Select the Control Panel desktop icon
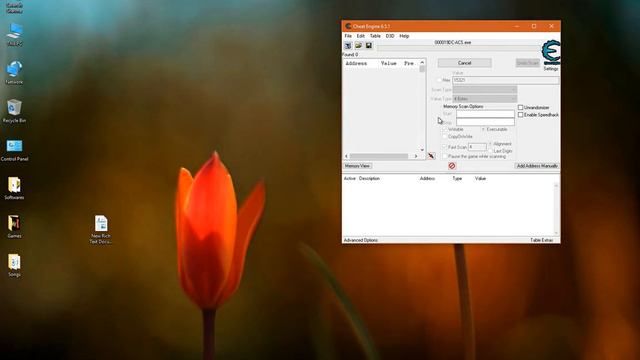The height and width of the screenshot is (360, 640). pos(14,150)
